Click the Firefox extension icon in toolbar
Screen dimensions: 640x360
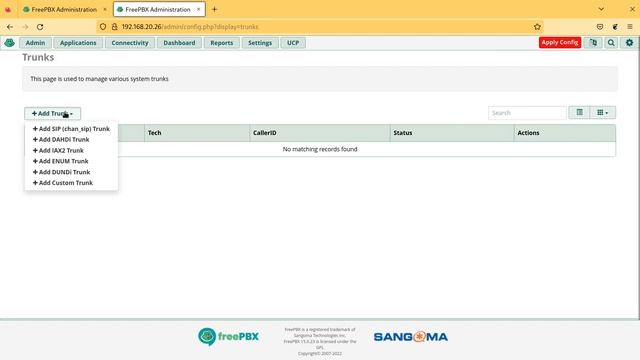pyautogui.click(x=615, y=27)
